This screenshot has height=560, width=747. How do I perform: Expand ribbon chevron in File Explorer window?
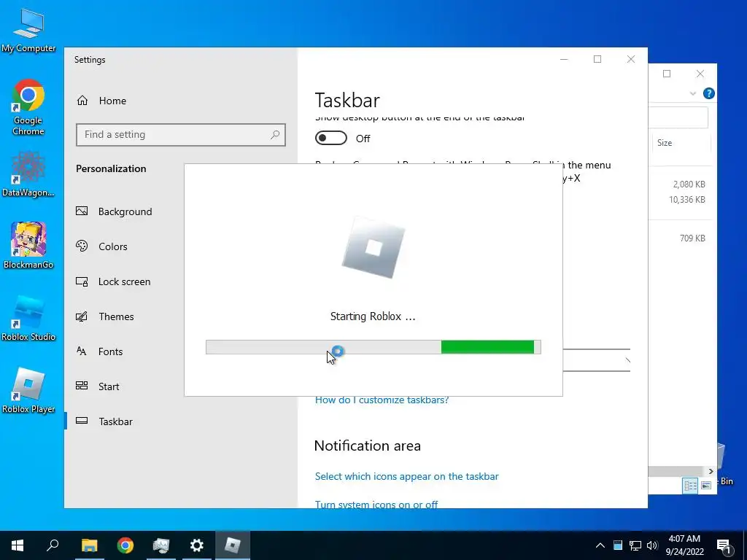coord(693,93)
